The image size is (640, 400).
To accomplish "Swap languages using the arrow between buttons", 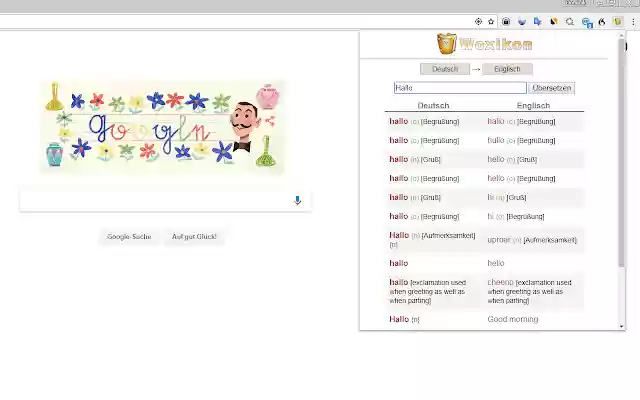I will point(476,69).
